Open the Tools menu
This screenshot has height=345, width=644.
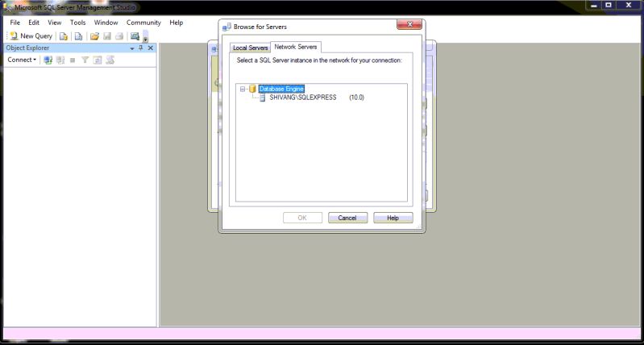point(77,23)
